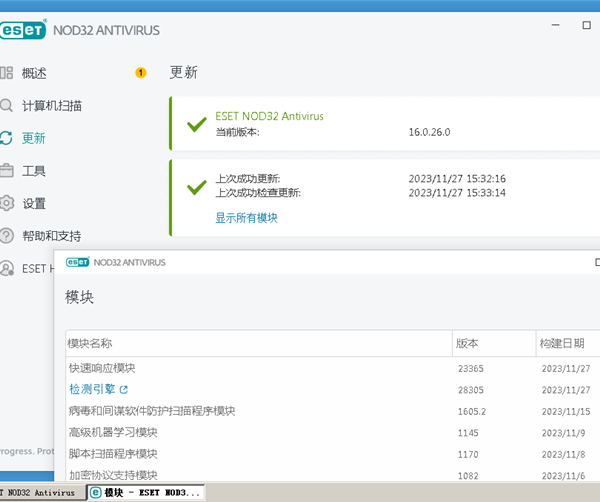Click the ESET logo in main window
This screenshot has width=600, height=502.
[23, 30]
